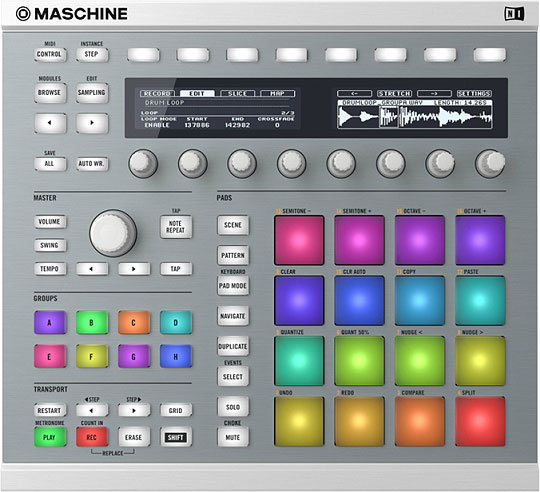Tap the Clear pad 9
Viewport: 540px width, 492px height.
tap(299, 301)
